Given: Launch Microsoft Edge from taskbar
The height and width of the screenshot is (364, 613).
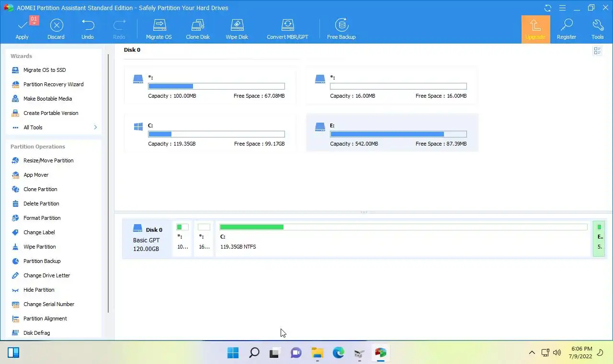Looking at the screenshot, I should (x=339, y=353).
